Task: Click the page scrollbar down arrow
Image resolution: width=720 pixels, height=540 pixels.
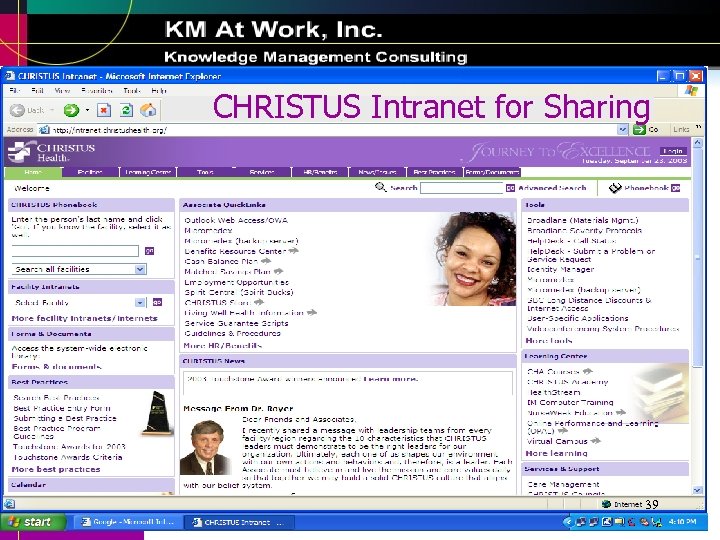Action: (697, 490)
